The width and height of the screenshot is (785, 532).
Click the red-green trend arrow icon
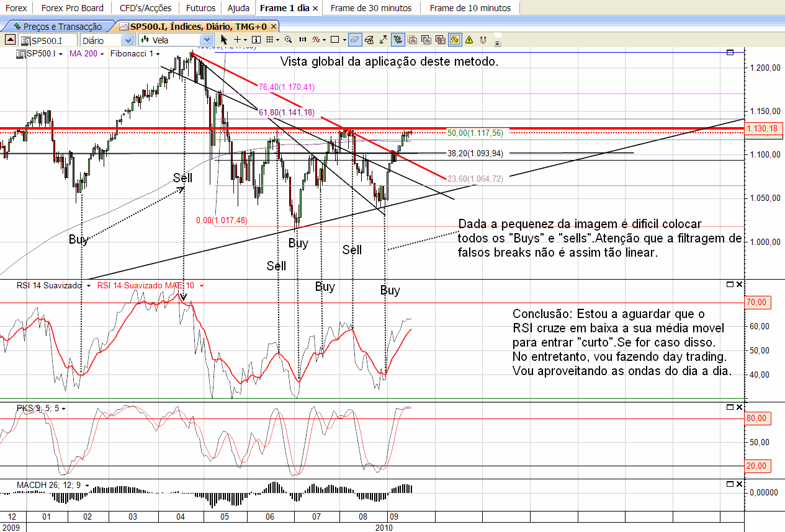point(384,40)
